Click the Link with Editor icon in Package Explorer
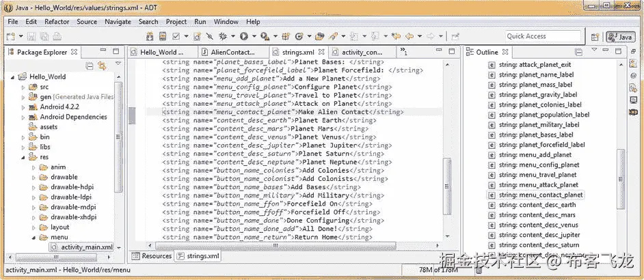This screenshot has width=644, height=280. point(102,66)
